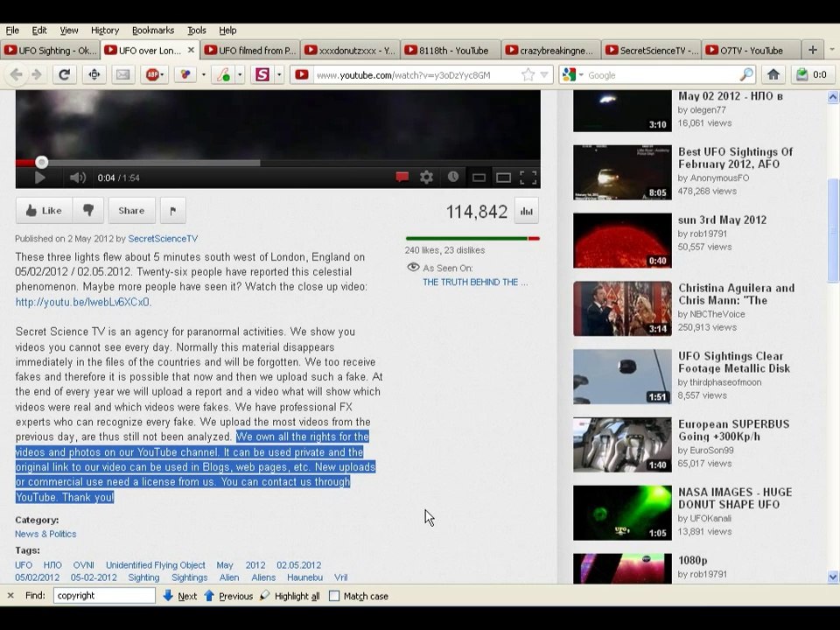Go back with the browser back arrow
This screenshot has width=840, height=630.
16,74
